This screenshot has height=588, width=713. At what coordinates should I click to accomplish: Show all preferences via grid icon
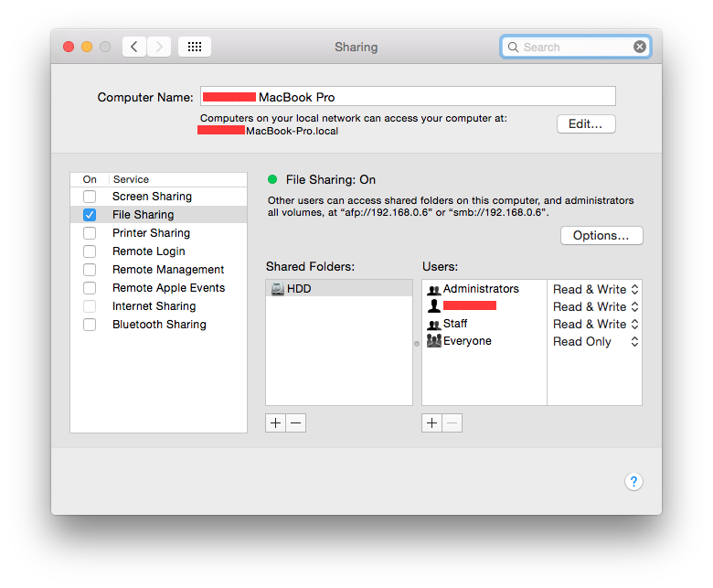(x=195, y=47)
